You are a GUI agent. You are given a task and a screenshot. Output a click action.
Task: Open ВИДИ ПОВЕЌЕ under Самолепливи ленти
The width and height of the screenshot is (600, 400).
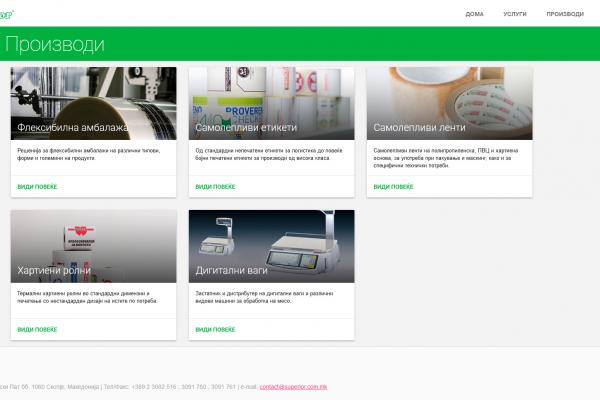(x=394, y=187)
